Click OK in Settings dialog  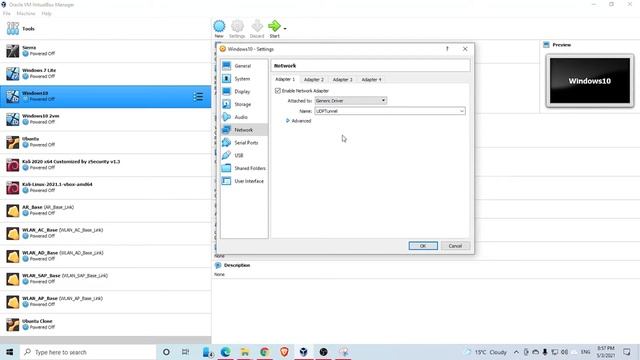423,246
